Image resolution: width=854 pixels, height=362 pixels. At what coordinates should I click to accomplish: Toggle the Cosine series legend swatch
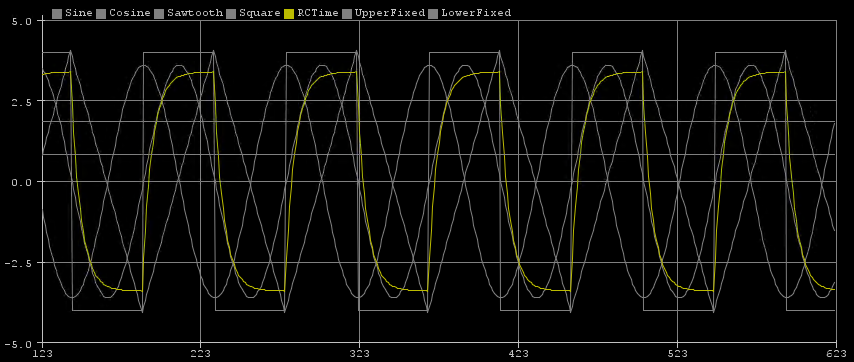click(101, 13)
